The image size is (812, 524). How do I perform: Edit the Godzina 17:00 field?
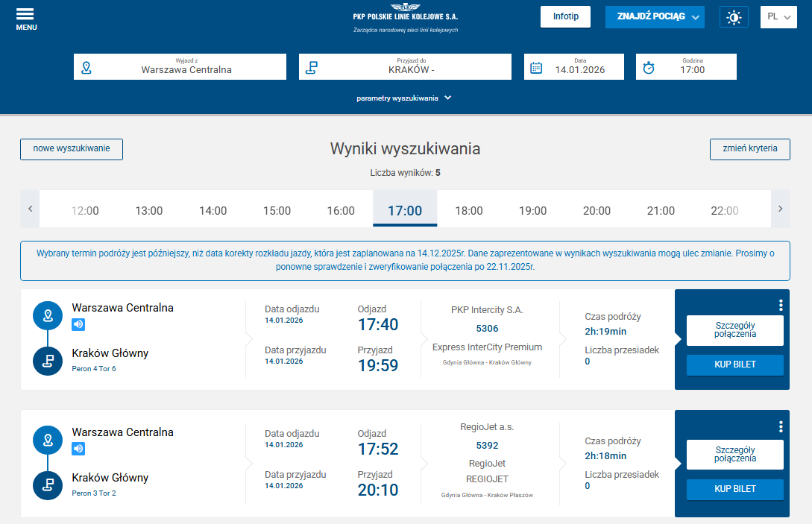click(x=686, y=67)
